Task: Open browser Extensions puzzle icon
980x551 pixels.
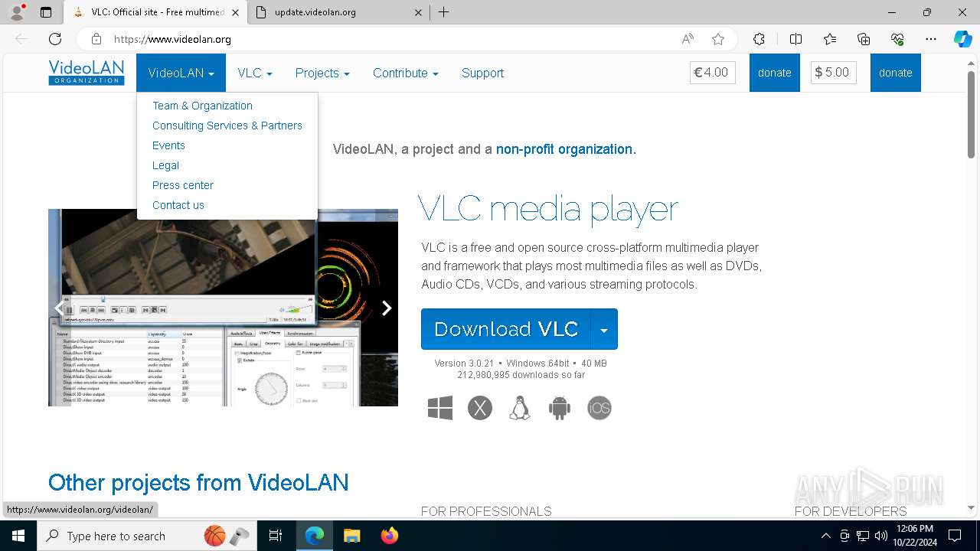Action: [759, 39]
